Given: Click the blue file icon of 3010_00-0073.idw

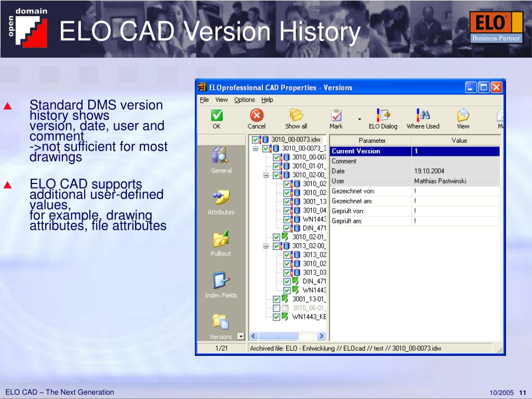Looking at the screenshot, I should click(265, 139).
